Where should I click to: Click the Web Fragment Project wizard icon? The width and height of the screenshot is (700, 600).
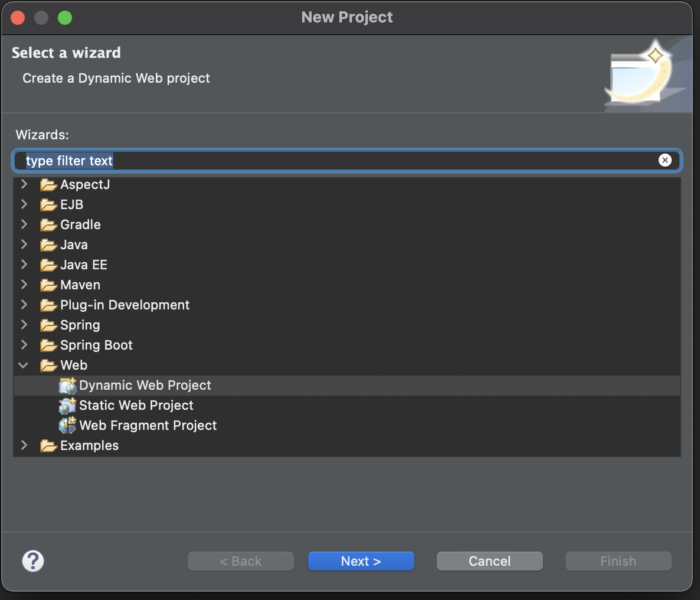tap(67, 425)
